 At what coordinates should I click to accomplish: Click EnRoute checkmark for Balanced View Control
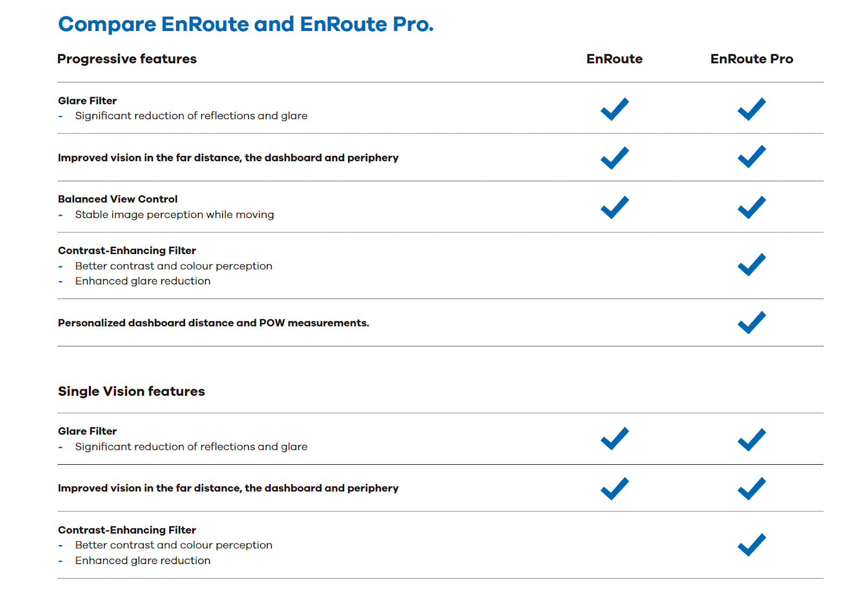tap(615, 207)
